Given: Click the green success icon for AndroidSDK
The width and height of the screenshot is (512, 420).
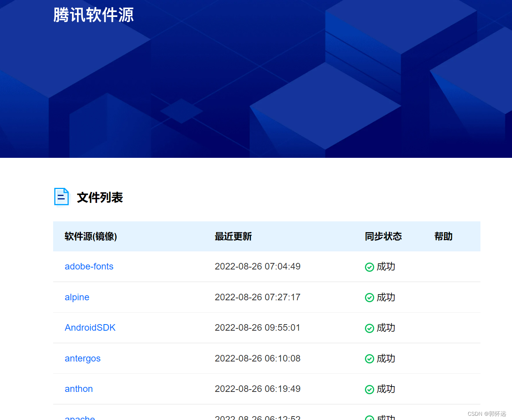Looking at the screenshot, I should [x=370, y=328].
